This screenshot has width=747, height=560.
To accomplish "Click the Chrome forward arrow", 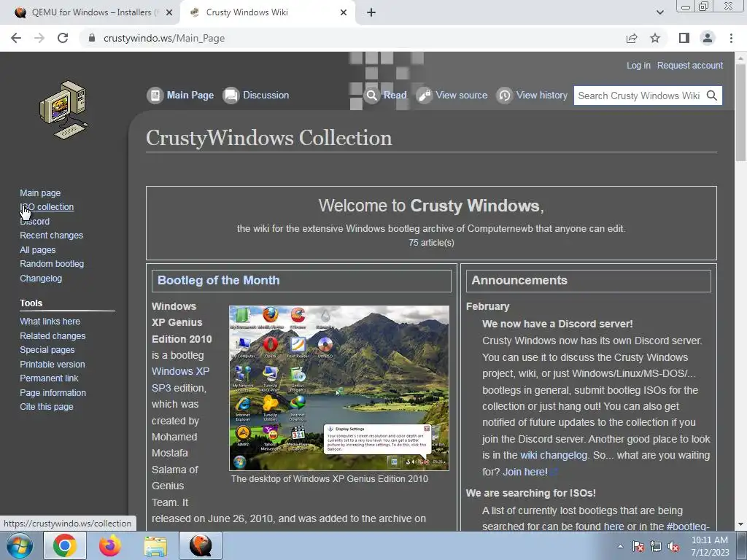I will pyautogui.click(x=39, y=38).
